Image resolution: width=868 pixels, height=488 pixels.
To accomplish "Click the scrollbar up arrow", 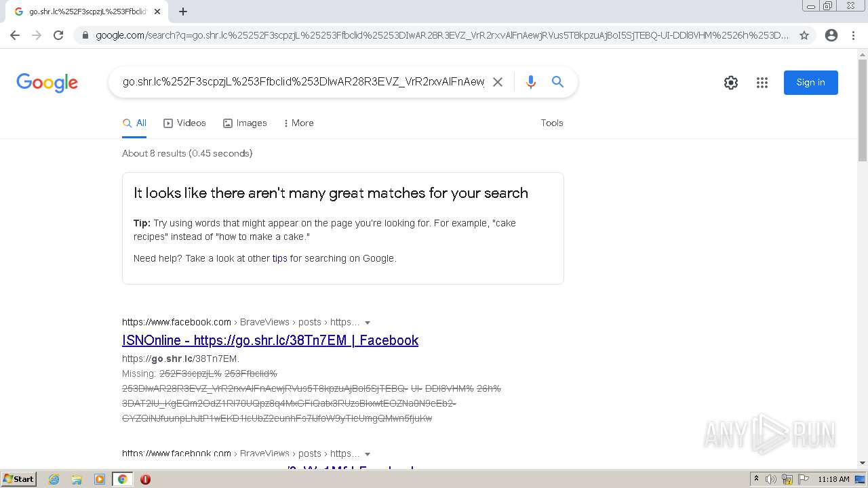I will click(x=863, y=54).
